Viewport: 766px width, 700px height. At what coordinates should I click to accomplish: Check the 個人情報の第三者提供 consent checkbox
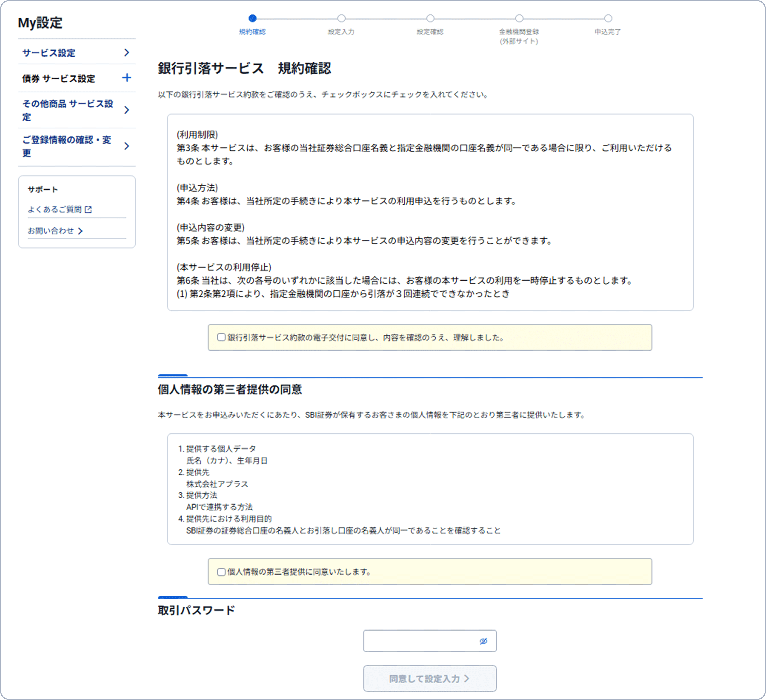tap(221, 572)
